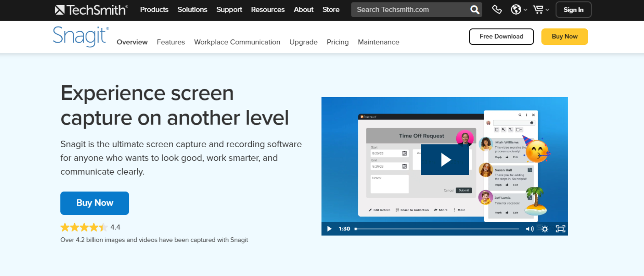
Task: Click the star rating 4.4
Action: coord(90,227)
